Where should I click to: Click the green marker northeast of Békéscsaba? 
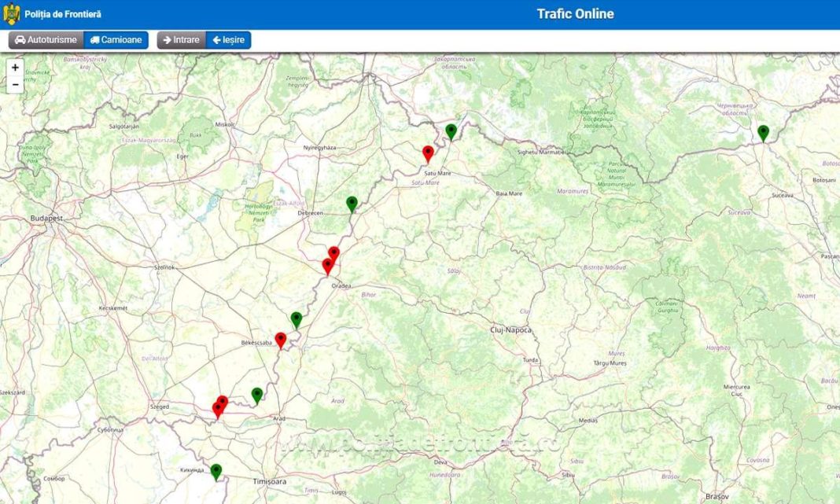tap(296, 318)
